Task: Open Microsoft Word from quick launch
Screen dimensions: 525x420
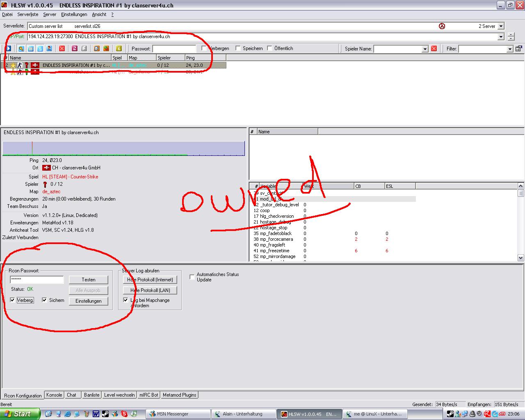Action: point(96,414)
